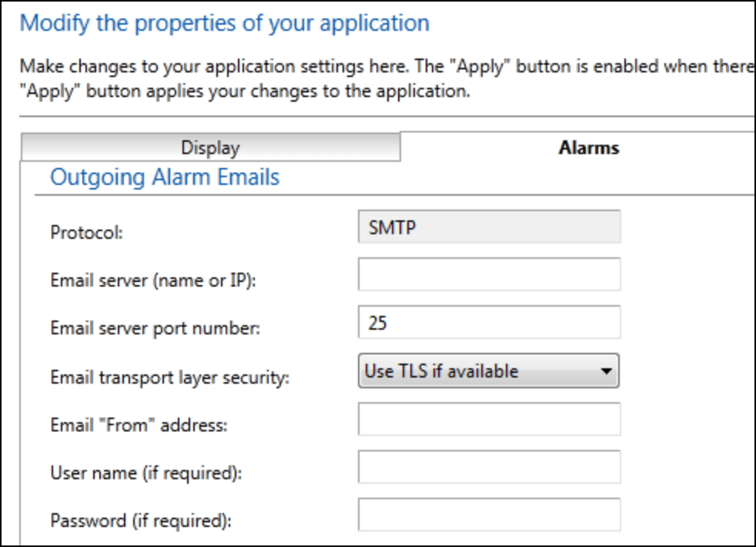Image resolution: width=756 pixels, height=547 pixels.
Task: Click the Password (if required) label
Action: point(141,521)
